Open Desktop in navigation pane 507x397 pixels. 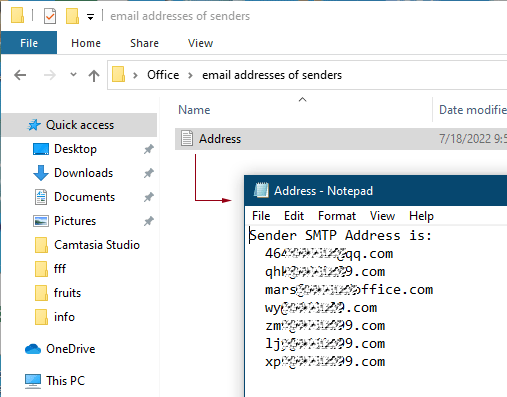(x=75, y=149)
